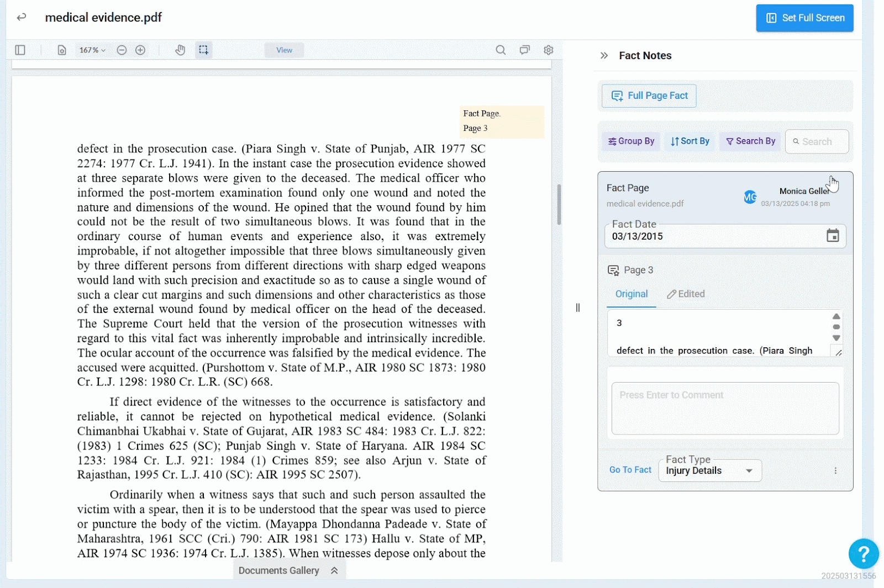Click the Press Enter to Comment box
This screenshot has width=884, height=588.
pos(725,409)
